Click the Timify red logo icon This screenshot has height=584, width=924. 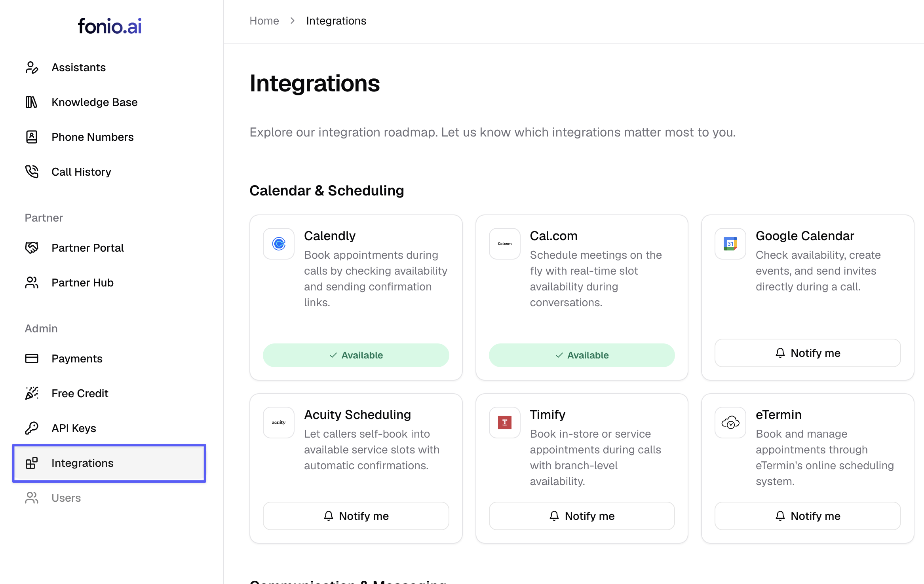pyautogui.click(x=504, y=423)
